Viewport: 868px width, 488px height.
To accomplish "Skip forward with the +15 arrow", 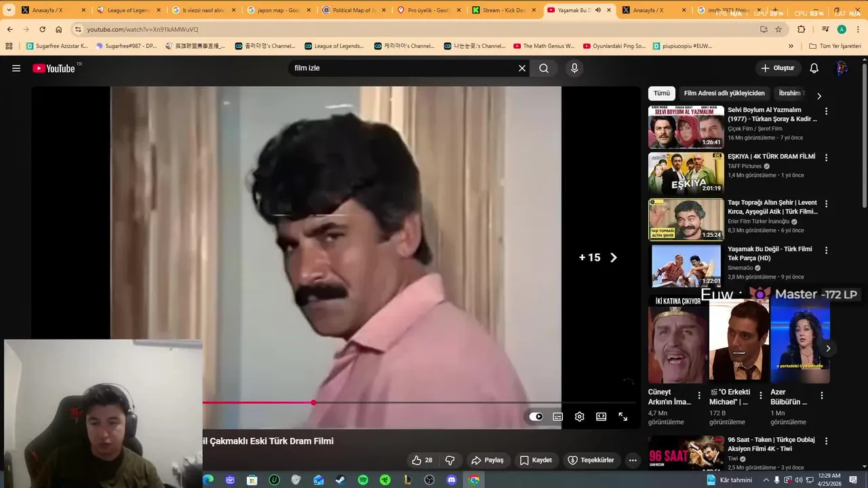I will click(x=613, y=258).
